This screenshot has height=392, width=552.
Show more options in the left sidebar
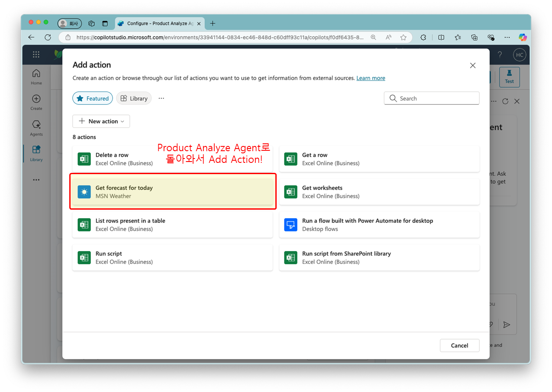coord(36,180)
